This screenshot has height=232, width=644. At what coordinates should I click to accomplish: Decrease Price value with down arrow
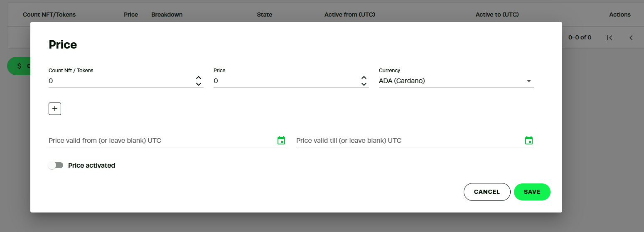pyautogui.click(x=364, y=84)
